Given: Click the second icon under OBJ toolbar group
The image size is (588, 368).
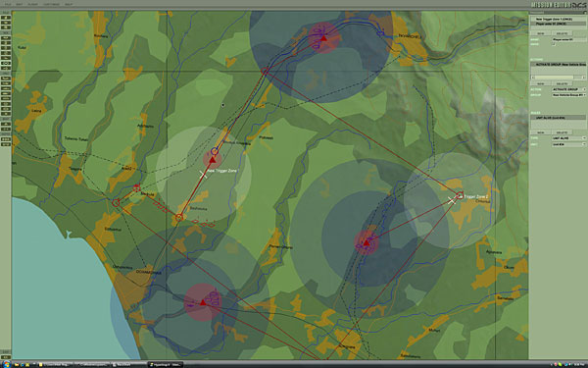Looking at the screenshot, I should 6,83.
